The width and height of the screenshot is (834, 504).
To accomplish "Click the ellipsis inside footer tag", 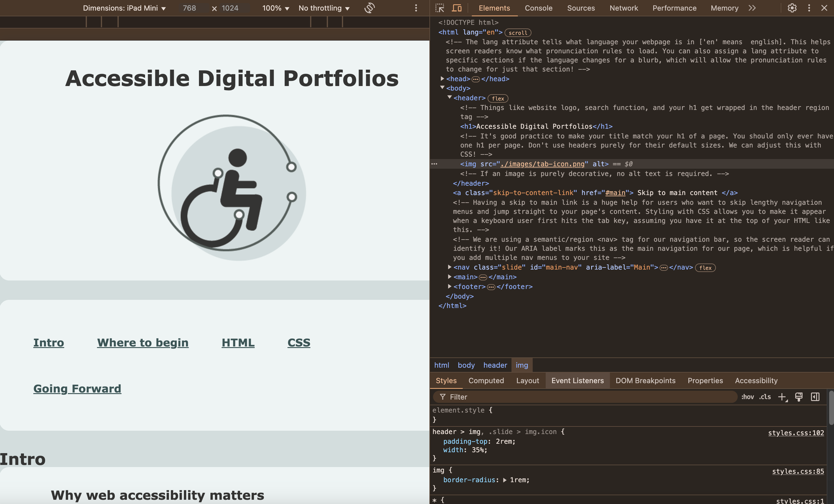I will (x=491, y=287).
